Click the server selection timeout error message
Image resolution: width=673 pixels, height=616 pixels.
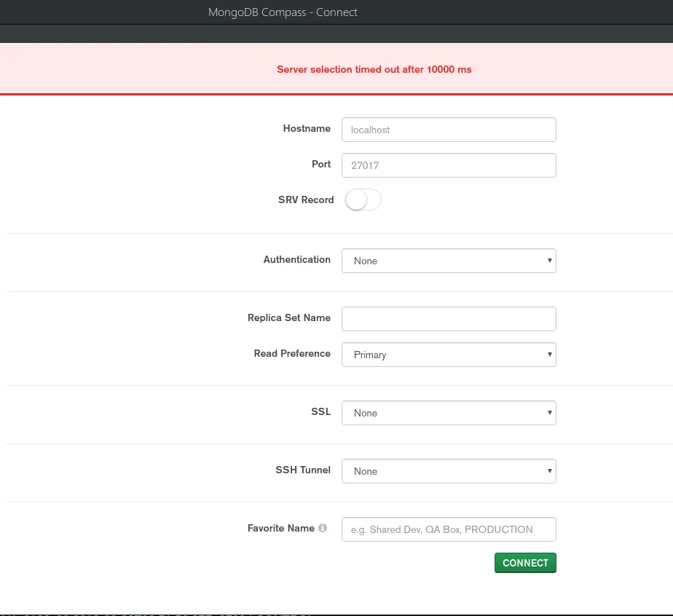[x=374, y=69]
